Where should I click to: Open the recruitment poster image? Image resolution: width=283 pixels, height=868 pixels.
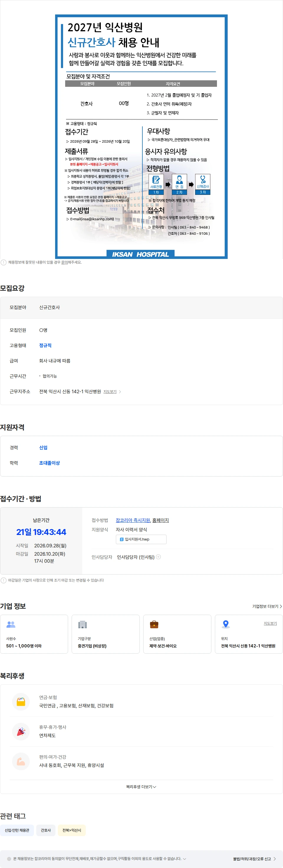click(141, 136)
